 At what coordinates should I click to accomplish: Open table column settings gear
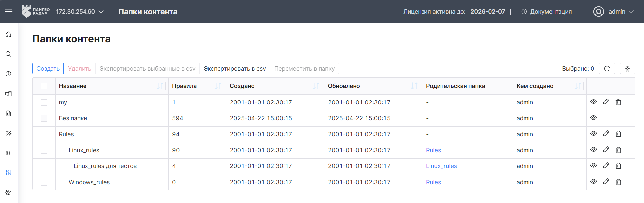point(627,69)
